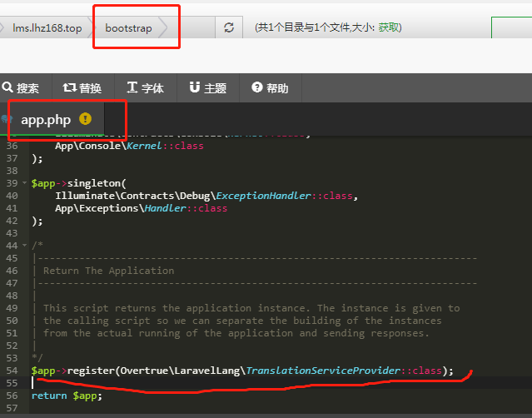Select the app.php editor tab
This screenshot has height=418, width=532.
(x=52, y=120)
